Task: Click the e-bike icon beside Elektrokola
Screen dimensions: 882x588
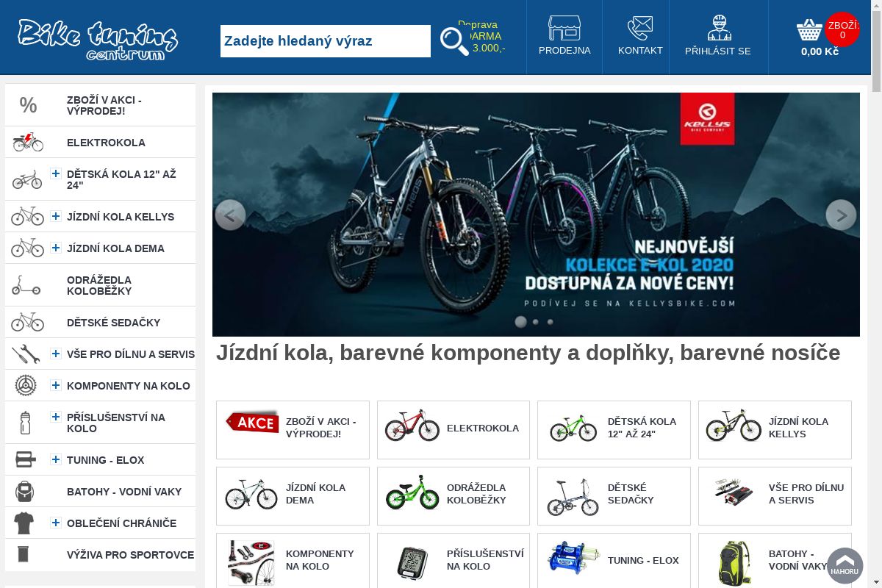Action: point(28,142)
